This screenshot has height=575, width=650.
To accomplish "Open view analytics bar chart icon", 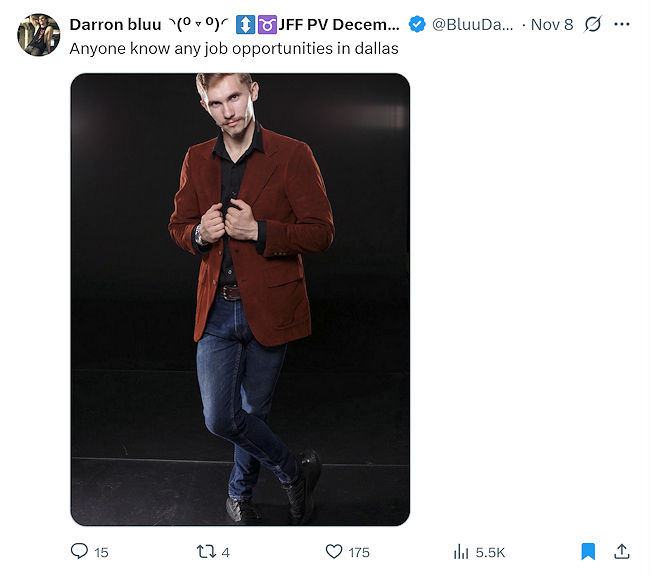I will tap(462, 551).
